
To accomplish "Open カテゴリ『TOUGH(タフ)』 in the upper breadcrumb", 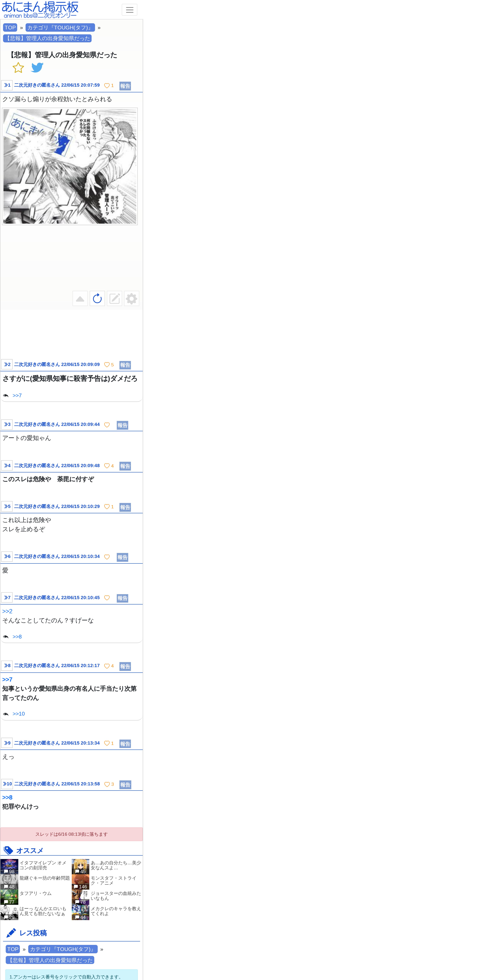I will point(60,28).
